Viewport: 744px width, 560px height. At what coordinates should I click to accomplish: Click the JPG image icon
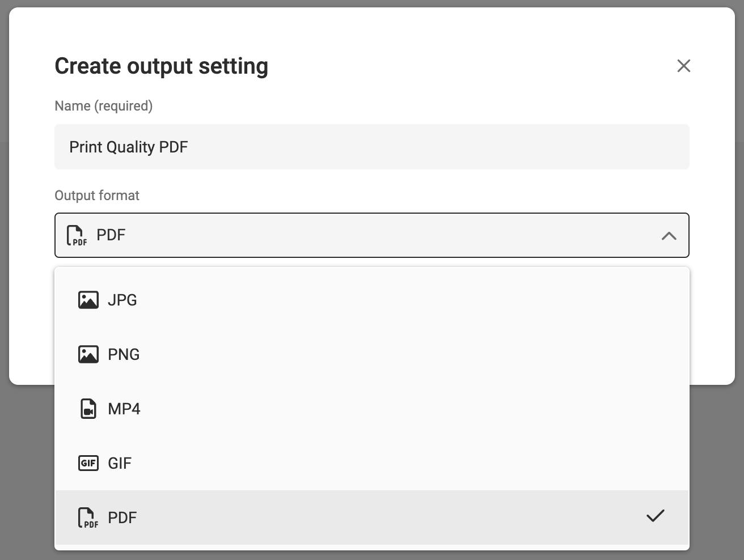(x=88, y=300)
